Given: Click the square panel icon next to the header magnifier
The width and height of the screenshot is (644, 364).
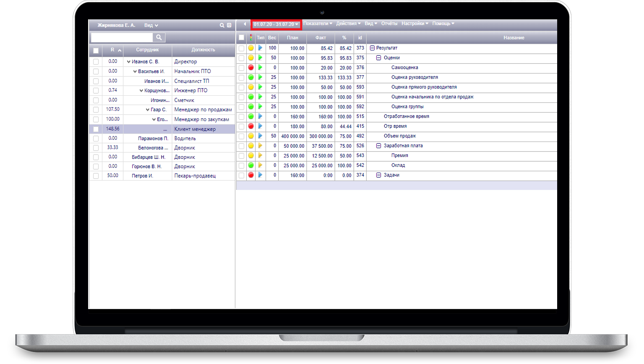Looking at the screenshot, I should point(229,25).
